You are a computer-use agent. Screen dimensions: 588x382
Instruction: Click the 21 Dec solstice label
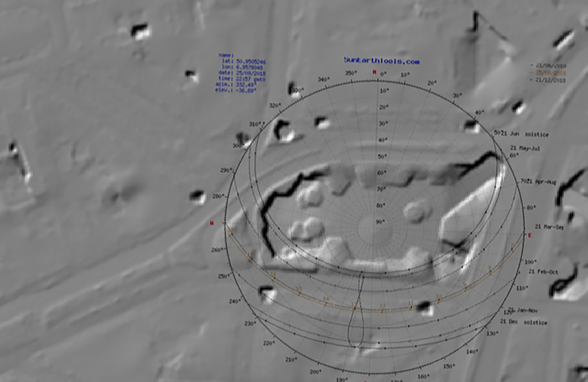click(524, 322)
